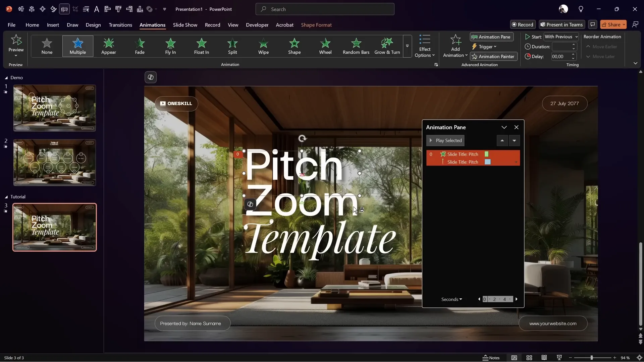Open the Slide Show tab

click(185, 25)
